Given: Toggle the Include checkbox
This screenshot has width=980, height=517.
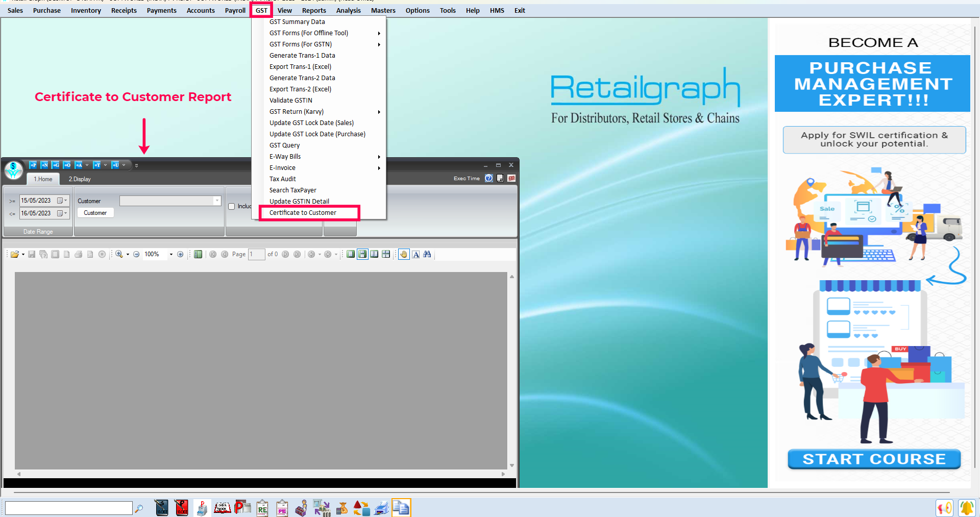Looking at the screenshot, I should 231,207.
